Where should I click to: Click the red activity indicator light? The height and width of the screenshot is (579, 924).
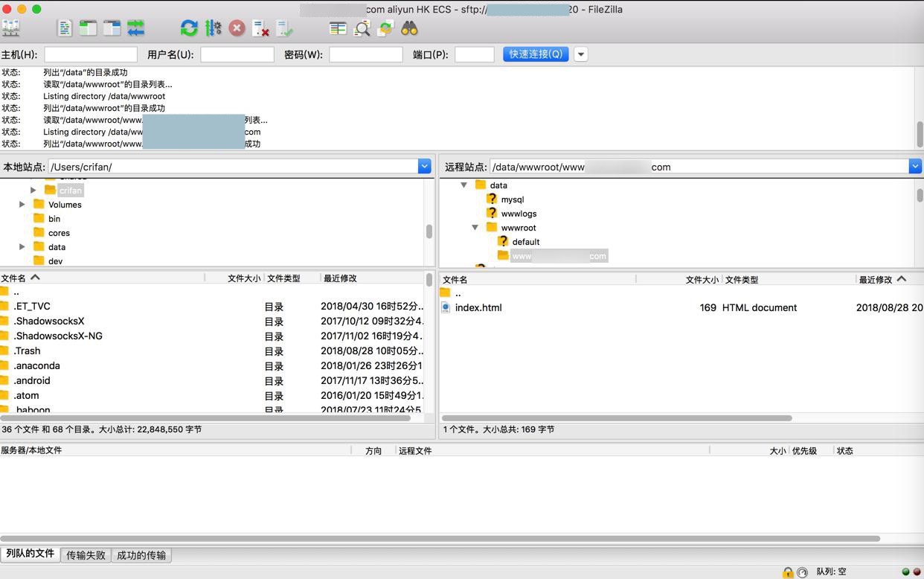click(917, 572)
